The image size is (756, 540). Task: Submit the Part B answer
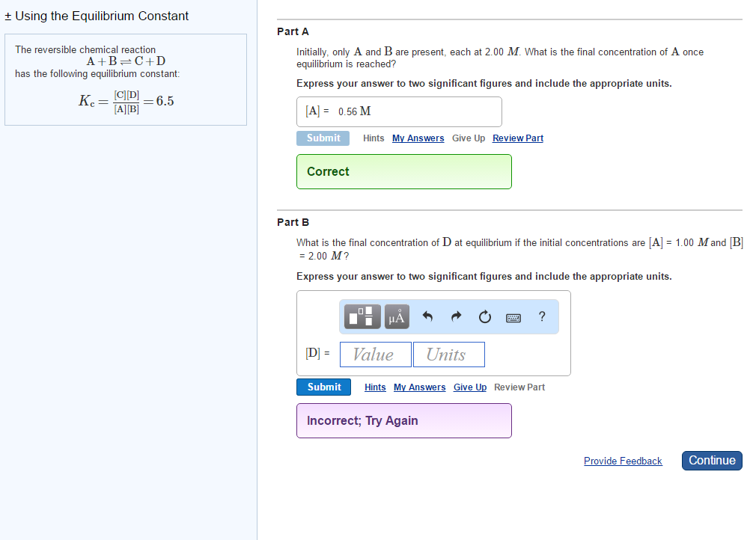click(323, 387)
